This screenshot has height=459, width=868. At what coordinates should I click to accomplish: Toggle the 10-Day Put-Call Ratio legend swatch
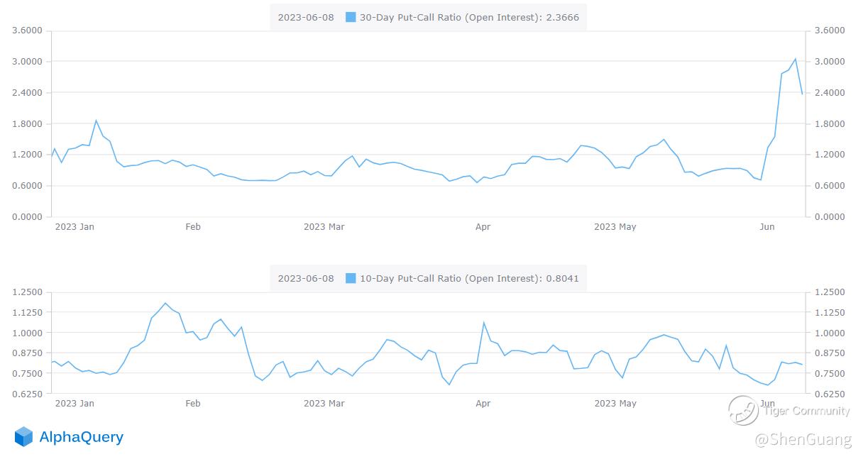351,278
